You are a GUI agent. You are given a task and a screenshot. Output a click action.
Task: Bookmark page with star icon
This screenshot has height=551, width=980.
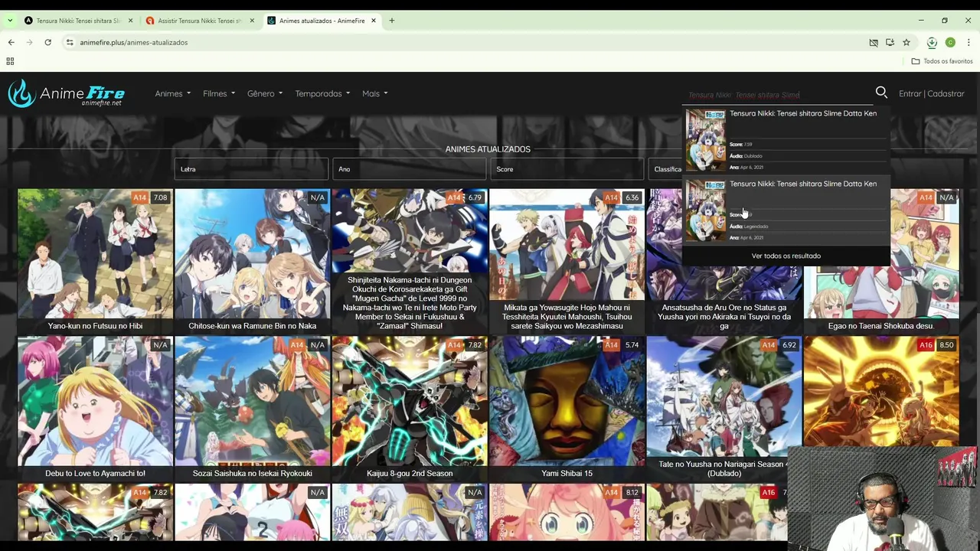pyautogui.click(x=906, y=42)
